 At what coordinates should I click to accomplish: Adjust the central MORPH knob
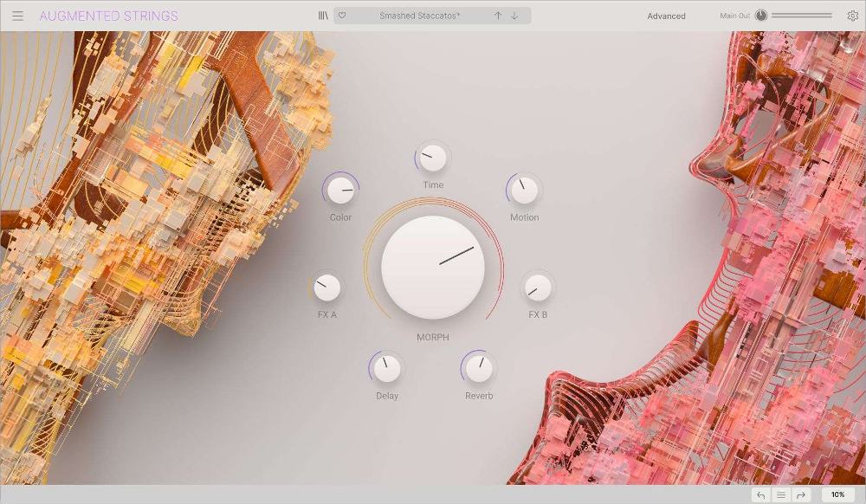point(433,264)
